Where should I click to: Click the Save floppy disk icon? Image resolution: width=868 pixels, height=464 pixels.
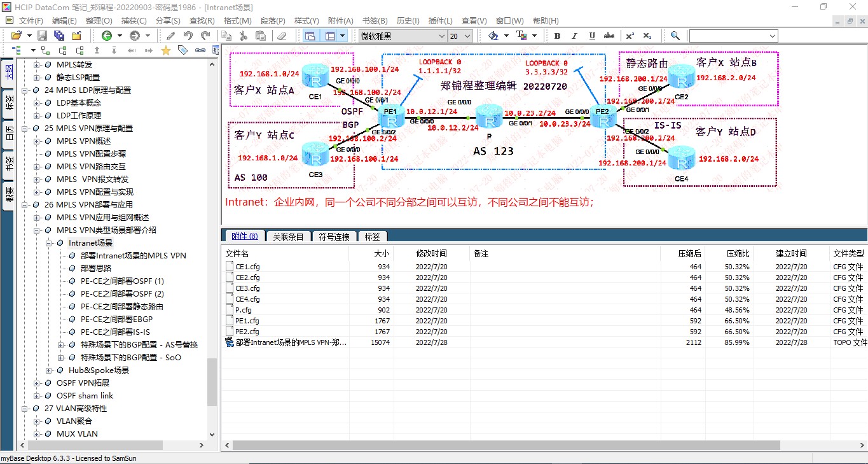43,36
